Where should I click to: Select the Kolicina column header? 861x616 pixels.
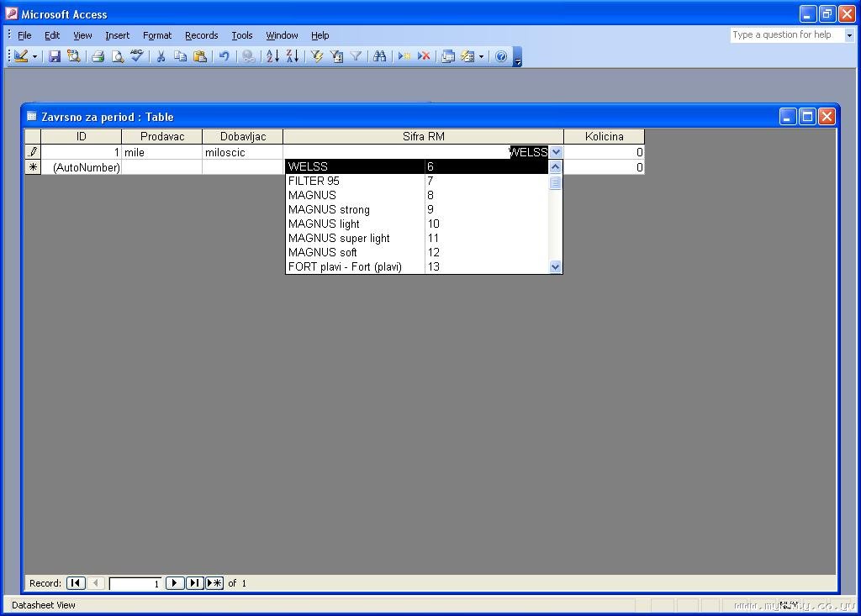click(604, 136)
